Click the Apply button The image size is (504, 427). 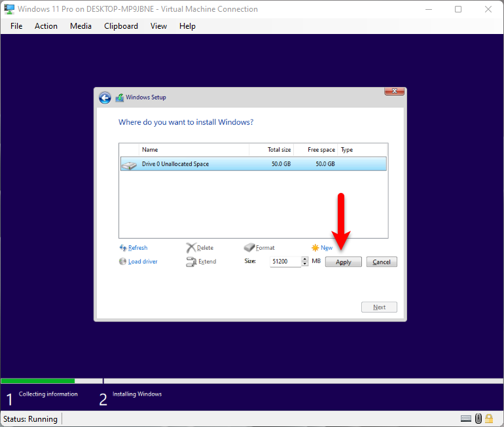pyautogui.click(x=343, y=262)
